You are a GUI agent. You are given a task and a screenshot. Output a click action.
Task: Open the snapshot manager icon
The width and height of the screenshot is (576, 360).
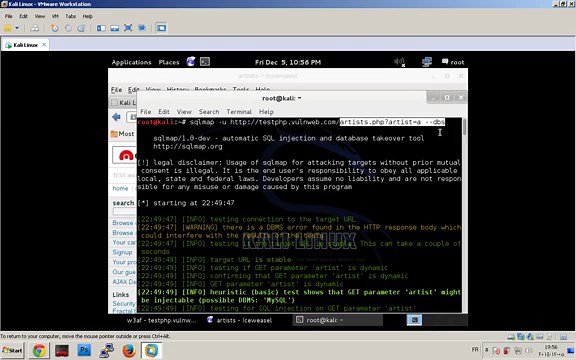pos(81,28)
